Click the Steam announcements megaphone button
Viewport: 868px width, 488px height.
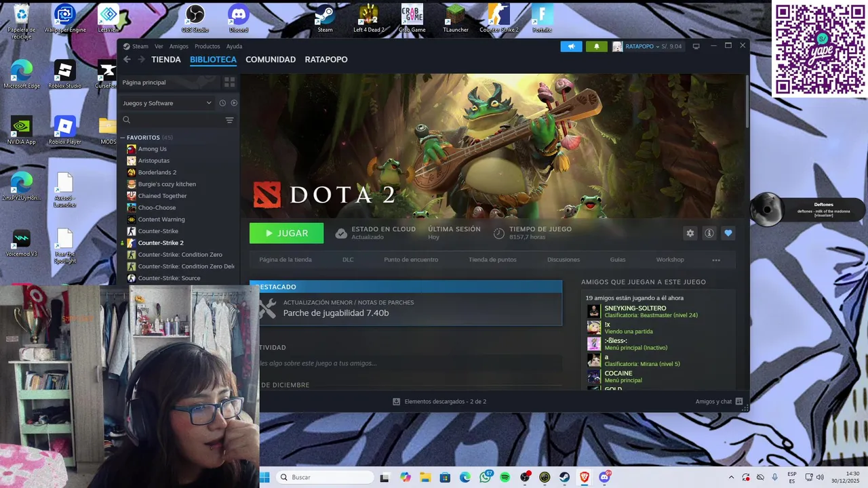click(x=571, y=46)
